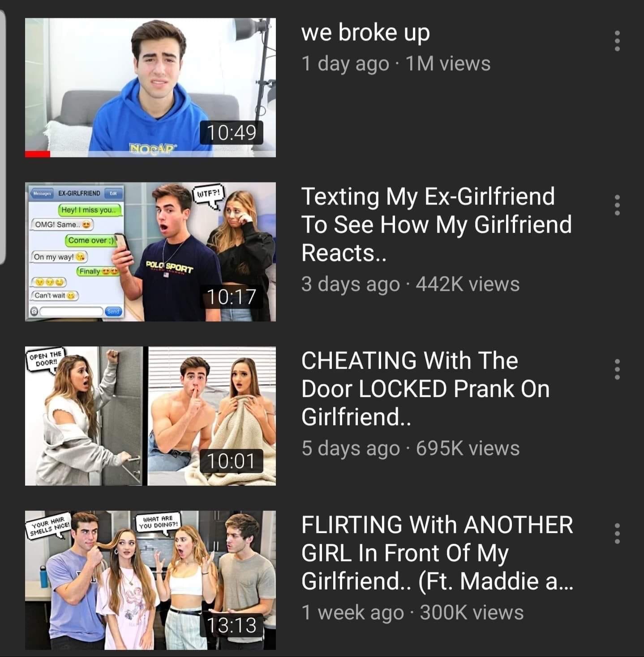
Task: Open the Texting My Ex-Girlfriend thumbnail
Action: click(150, 252)
